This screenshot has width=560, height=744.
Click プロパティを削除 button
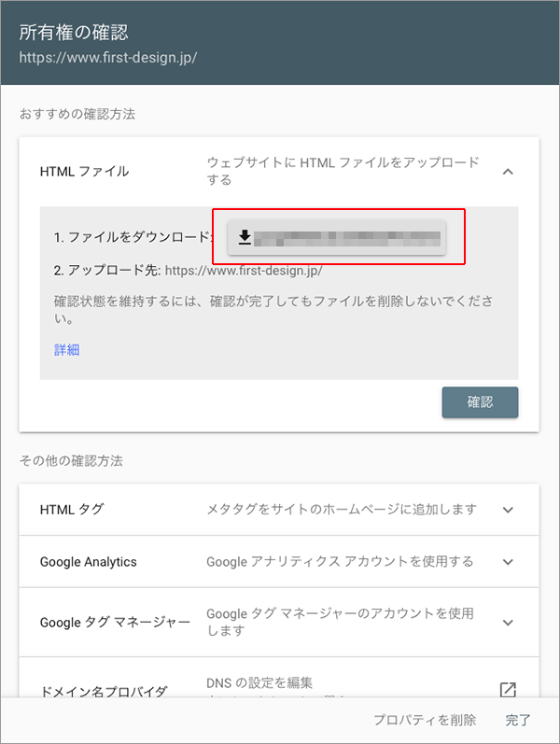[425, 720]
